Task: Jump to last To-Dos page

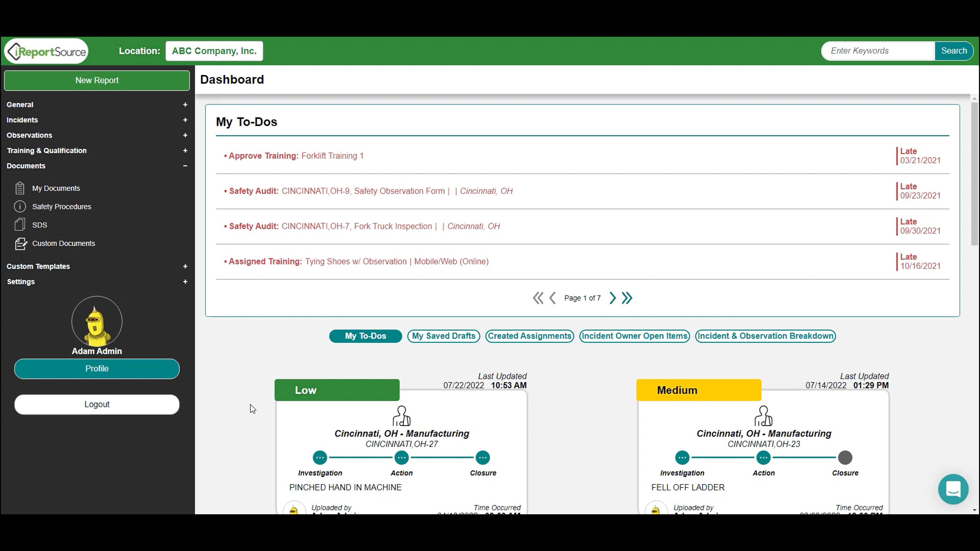Action: coord(627,298)
